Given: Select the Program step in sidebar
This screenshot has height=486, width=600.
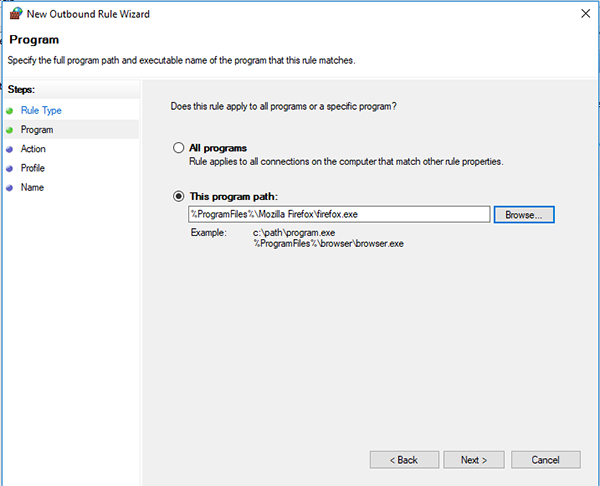Looking at the screenshot, I should [37, 130].
